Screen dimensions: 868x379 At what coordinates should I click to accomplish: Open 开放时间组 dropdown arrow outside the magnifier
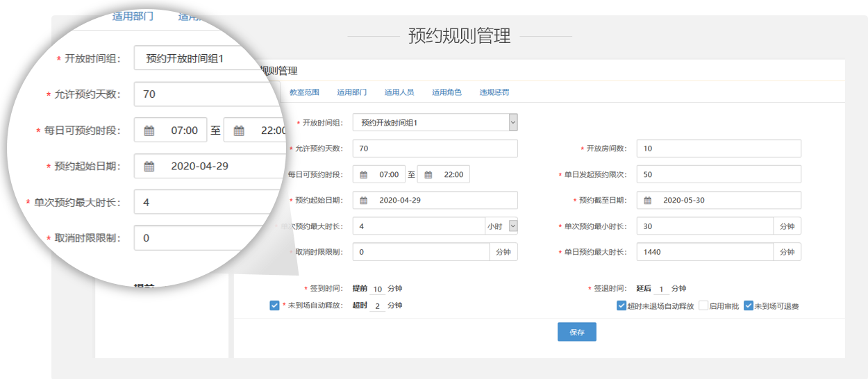[513, 123]
